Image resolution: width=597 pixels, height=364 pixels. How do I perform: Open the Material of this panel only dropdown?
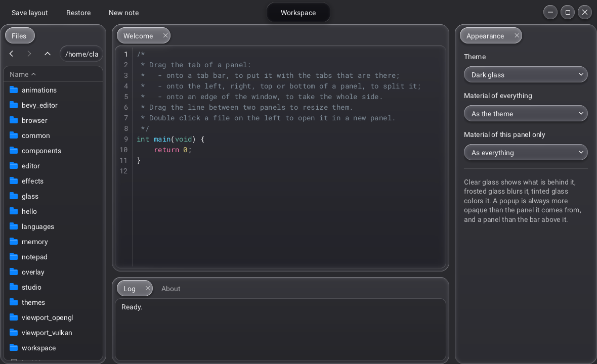coord(526,152)
